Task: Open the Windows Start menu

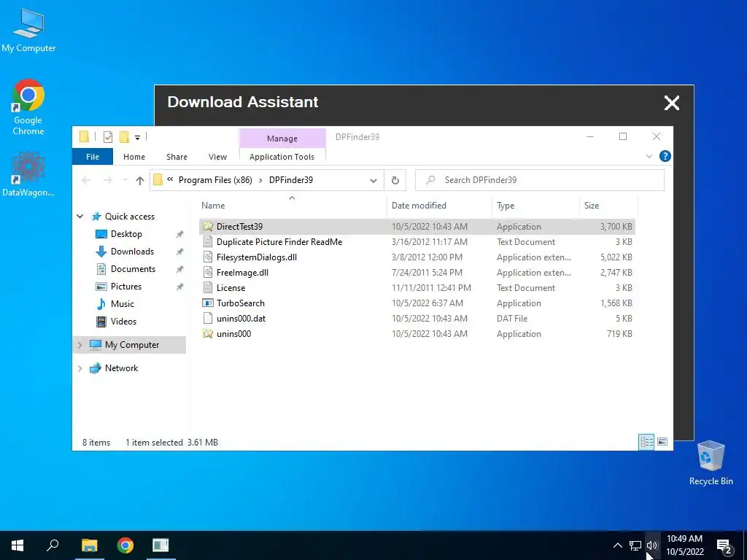Action: pos(18,545)
